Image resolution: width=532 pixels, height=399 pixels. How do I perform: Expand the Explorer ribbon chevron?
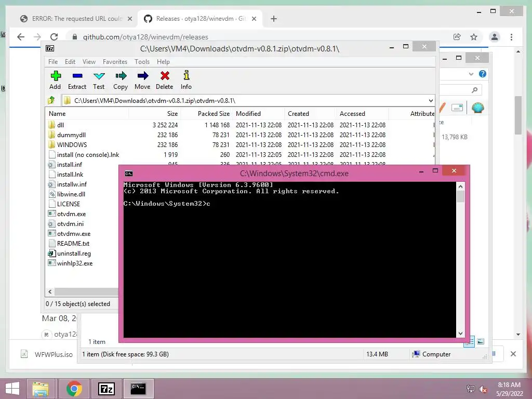[x=471, y=74]
